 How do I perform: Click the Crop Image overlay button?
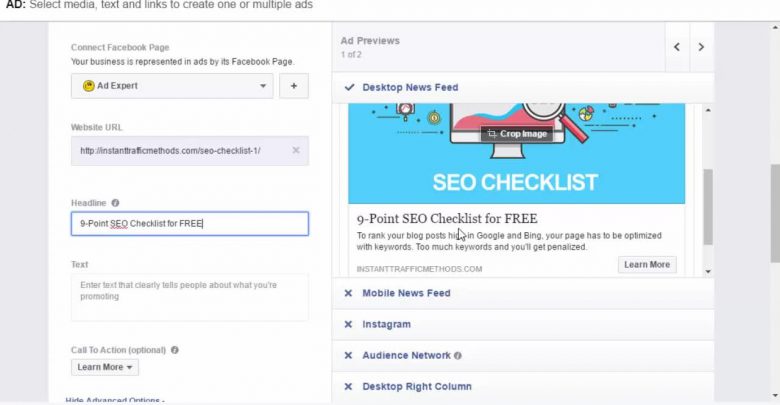pos(517,134)
